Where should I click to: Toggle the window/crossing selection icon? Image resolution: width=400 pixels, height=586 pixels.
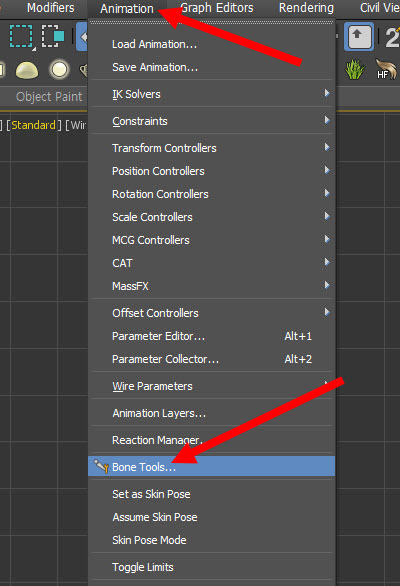point(53,36)
